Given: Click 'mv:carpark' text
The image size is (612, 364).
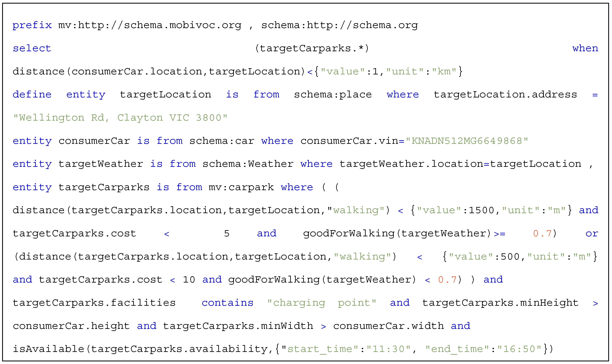Looking at the screenshot, I should [x=241, y=187].
